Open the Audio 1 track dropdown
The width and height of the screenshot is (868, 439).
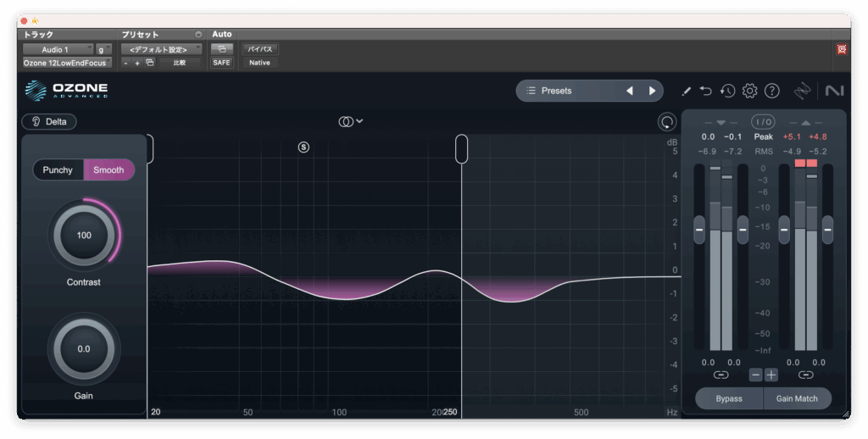[x=58, y=49]
